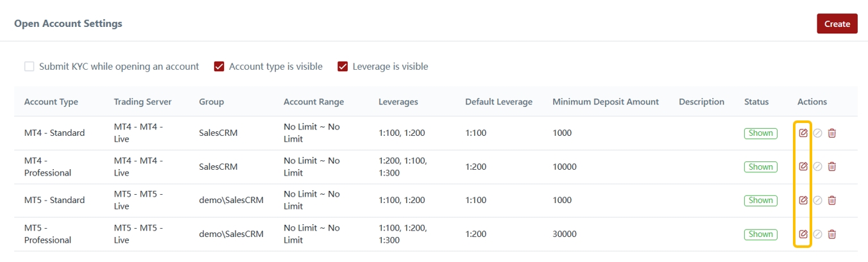The image size is (868, 262).
Task: Click Shown status for MT4 - Standard
Action: click(760, 133)
